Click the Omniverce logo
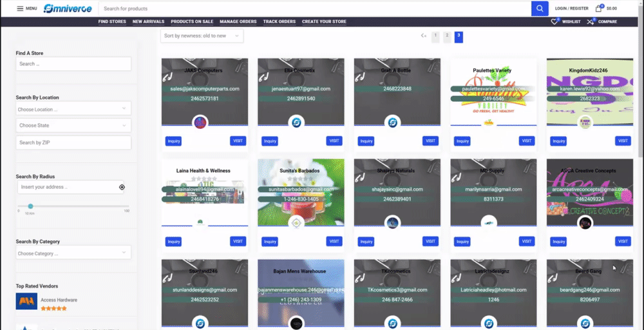The width and height of the screenshot is (644, 330). pos(68,8)
